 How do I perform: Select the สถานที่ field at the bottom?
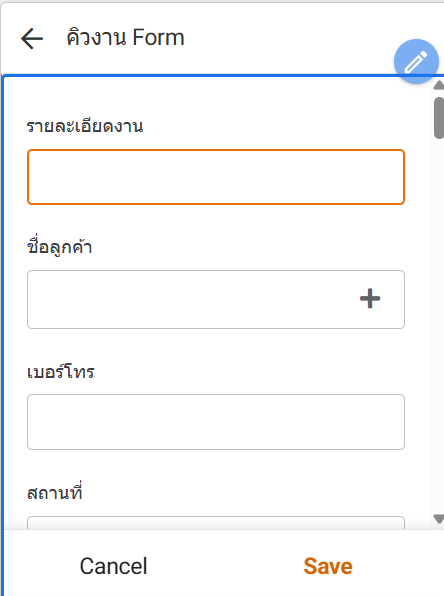(216, 523)
